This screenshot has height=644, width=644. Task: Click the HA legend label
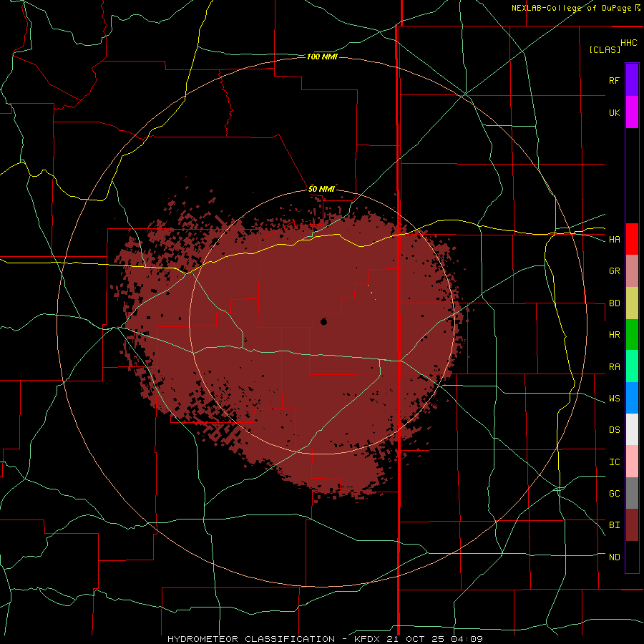pyautogui.click(x=614, y=240)
